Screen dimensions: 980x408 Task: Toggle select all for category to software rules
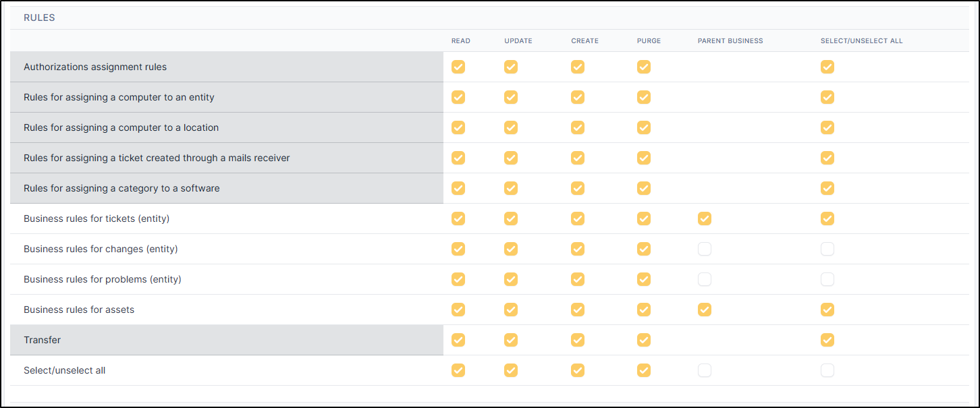827,188
